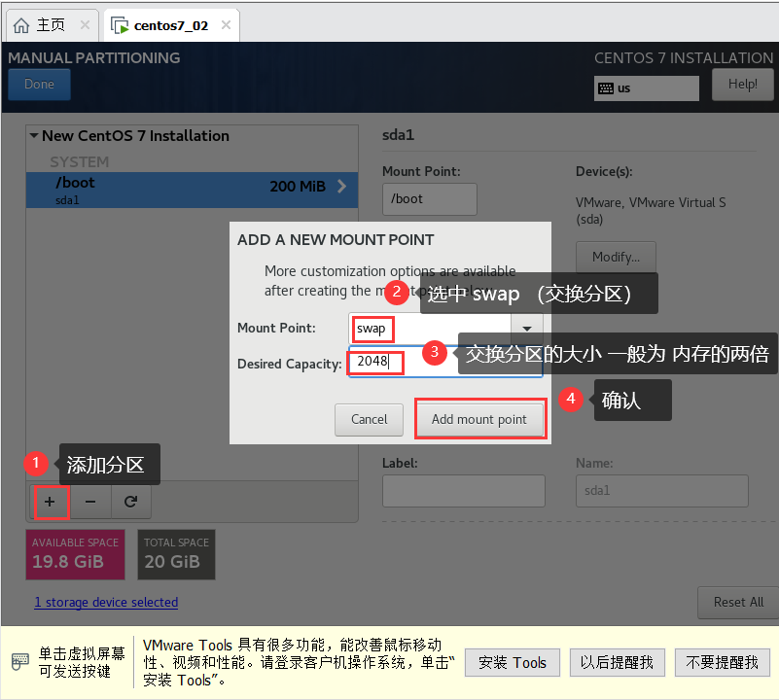The height and width of the screenshot is (700, 779).
Task: Close the centos7_02 tab
Action: 226,25
